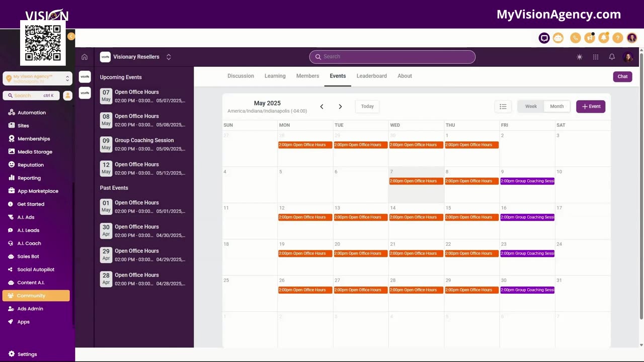Click the phone dialer icon
644x362 pixels.
[576, 38]
